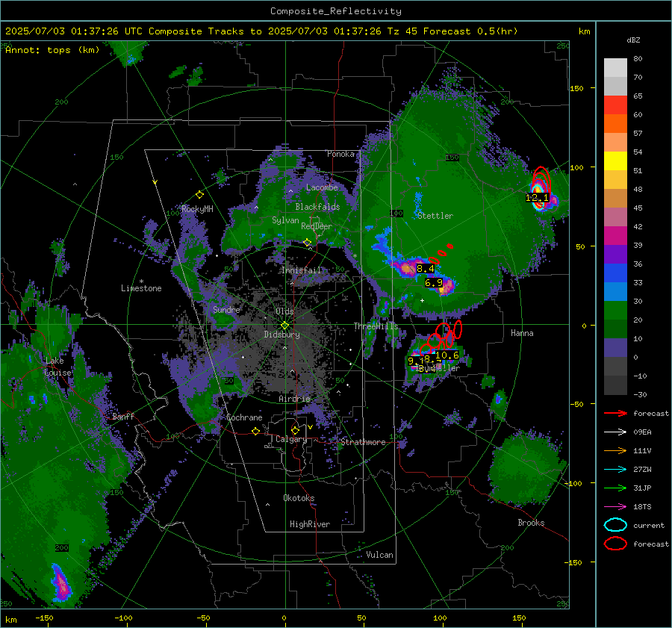Click the Brooks town label
The height and width of the screenshot is (628, 672).
click(x=531, y=523)
